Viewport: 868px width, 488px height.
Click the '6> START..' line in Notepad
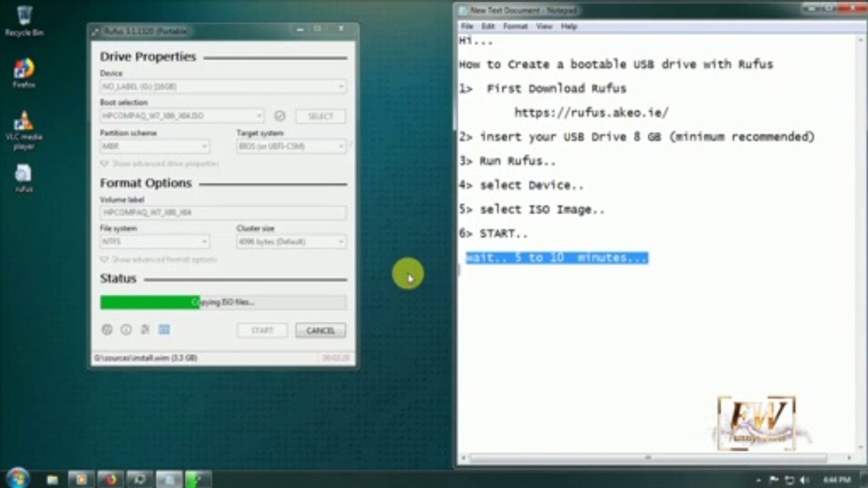pyautogui.click(x=493, y=233)
